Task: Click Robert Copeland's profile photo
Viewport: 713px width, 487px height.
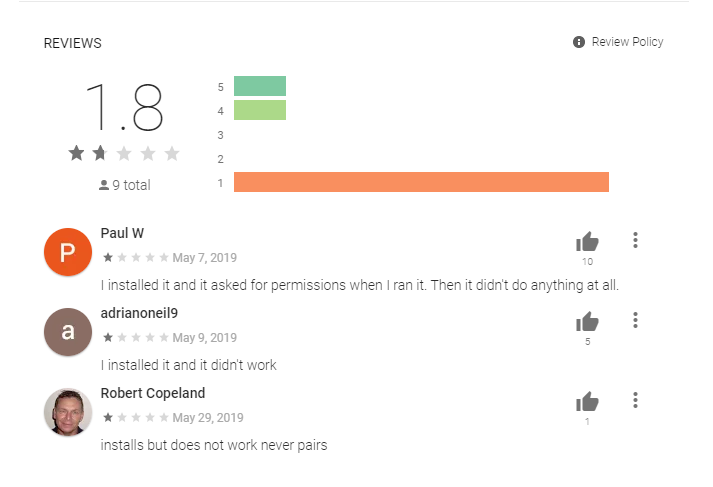Action: coord(68,412)
